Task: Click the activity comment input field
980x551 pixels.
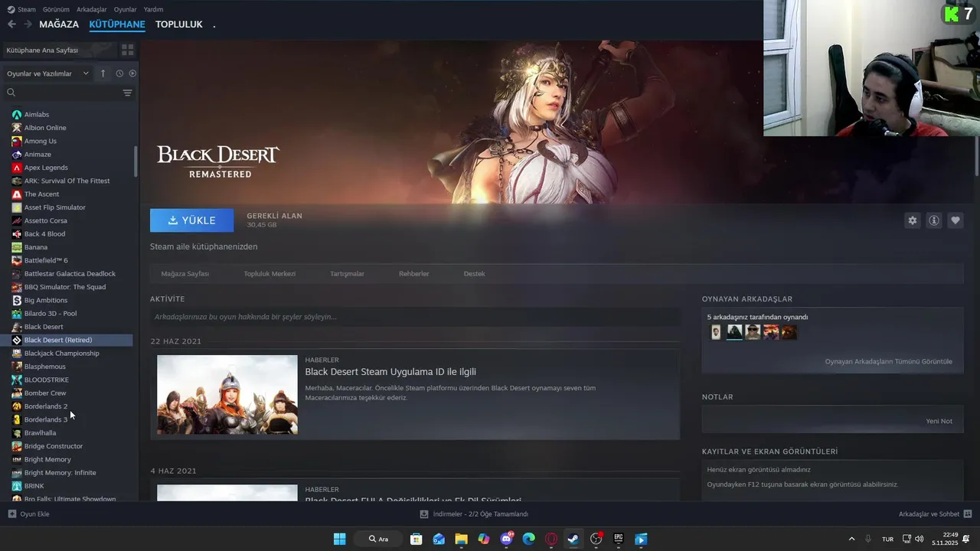Action: tap(415, 317)
